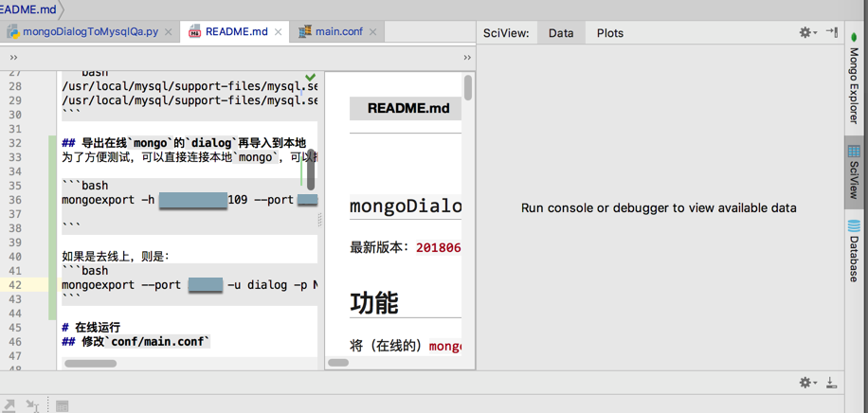Click the bottom panel hide download-arrow icon
Screen dimensions: 868x413
click(x=831, y=383)
